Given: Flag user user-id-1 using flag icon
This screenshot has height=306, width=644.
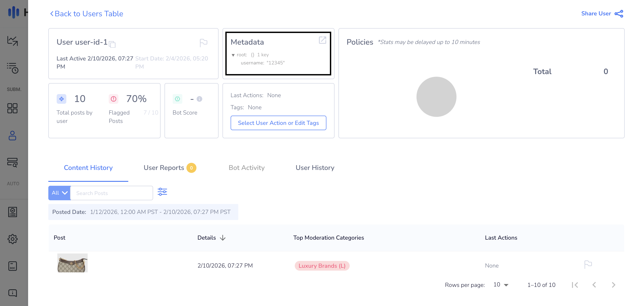Looking at the screenshot, I should coord(203,43).
